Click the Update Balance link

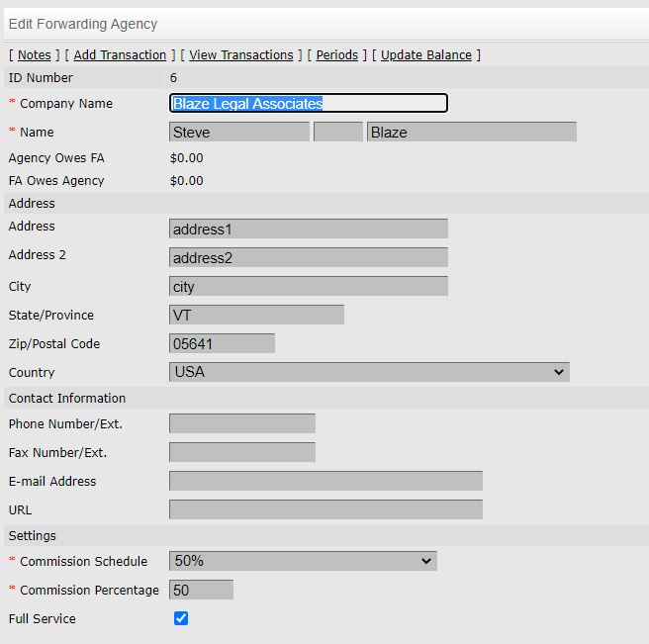coord(425,55)
